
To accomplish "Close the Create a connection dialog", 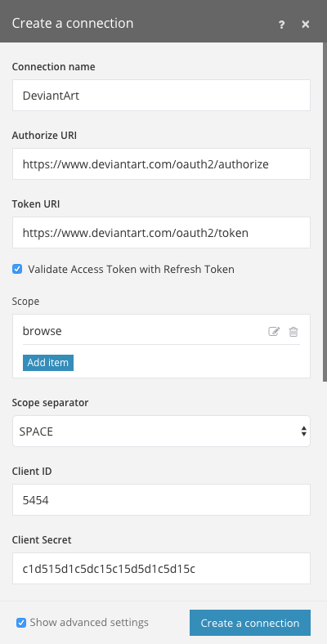I will pyautogui.click(x=305, y=25).
